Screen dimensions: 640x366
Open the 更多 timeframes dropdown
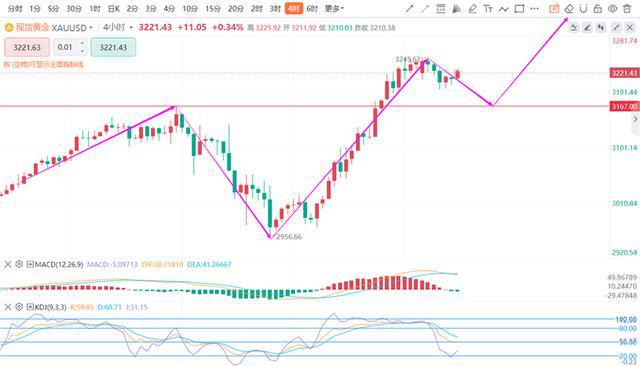tap(334, 9)
